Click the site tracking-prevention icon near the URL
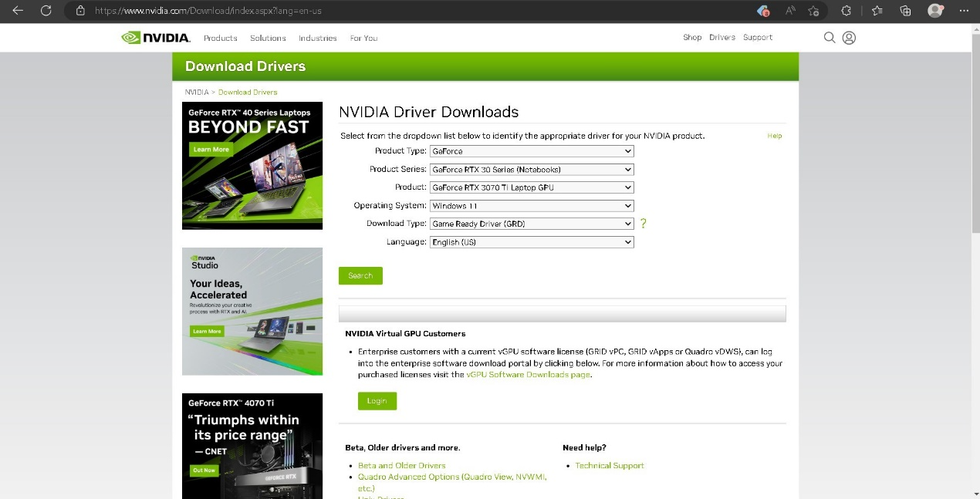The height and width of the screenshot is (499, 980). tap(80, 11)
